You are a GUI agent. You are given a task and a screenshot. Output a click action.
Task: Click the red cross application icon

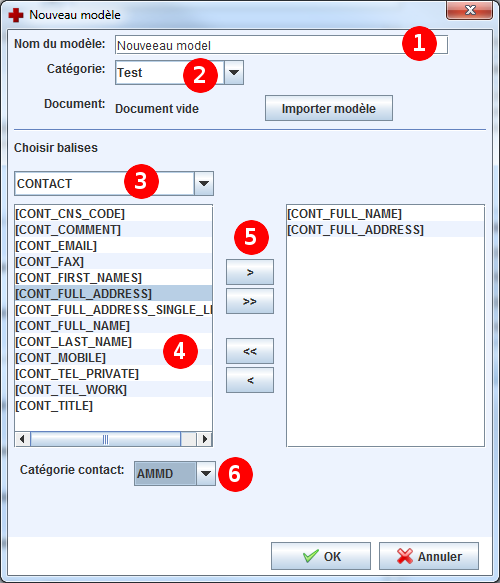coord(16,15)
